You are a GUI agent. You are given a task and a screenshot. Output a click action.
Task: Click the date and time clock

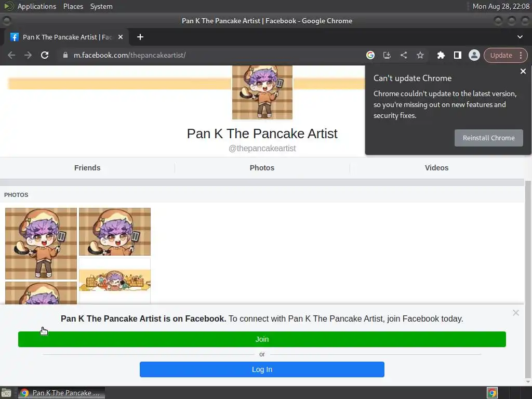coord(501,6)
